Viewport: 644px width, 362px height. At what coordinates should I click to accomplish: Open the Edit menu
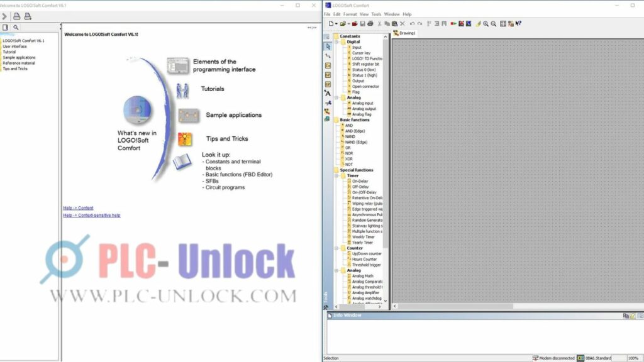click(x=337, y=14)
